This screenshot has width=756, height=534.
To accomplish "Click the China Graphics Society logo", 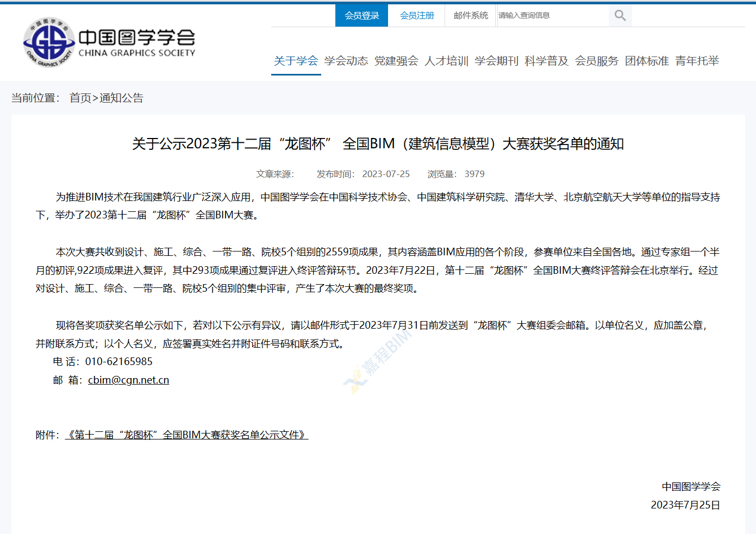I will click(109, 42).
